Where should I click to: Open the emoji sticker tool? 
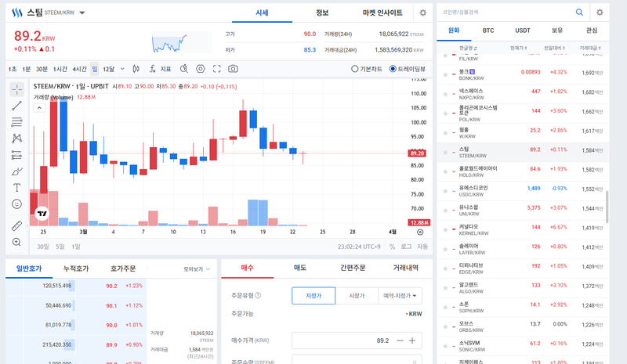pos(16,204)
